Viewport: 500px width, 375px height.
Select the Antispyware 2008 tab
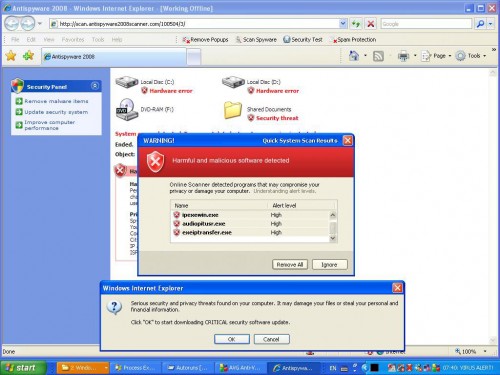113,56
